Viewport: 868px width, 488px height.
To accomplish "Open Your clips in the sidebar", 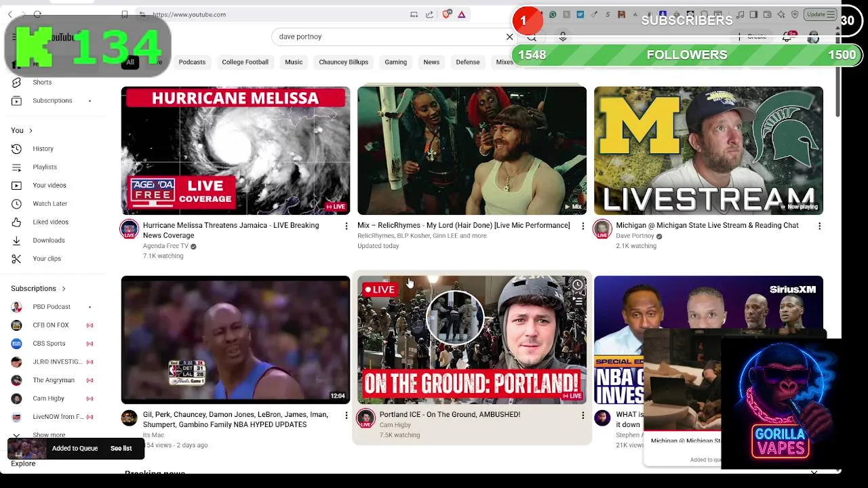I will tap(46, 258).
